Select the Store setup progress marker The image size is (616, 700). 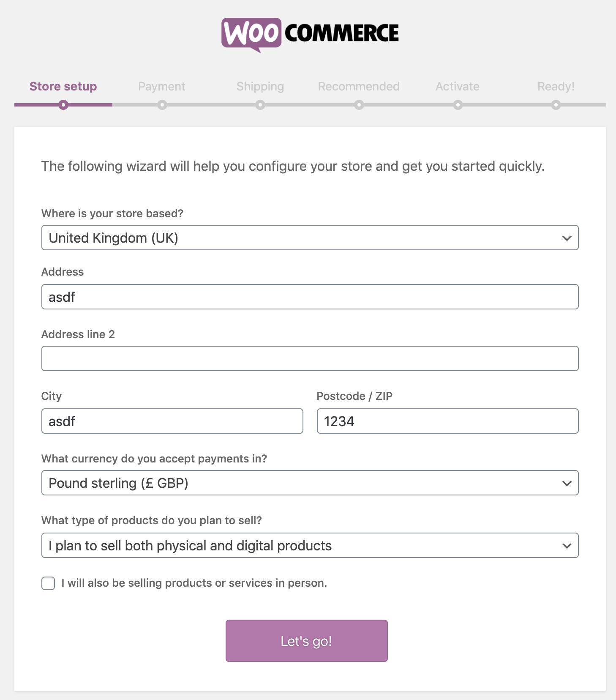click(63, 106)
